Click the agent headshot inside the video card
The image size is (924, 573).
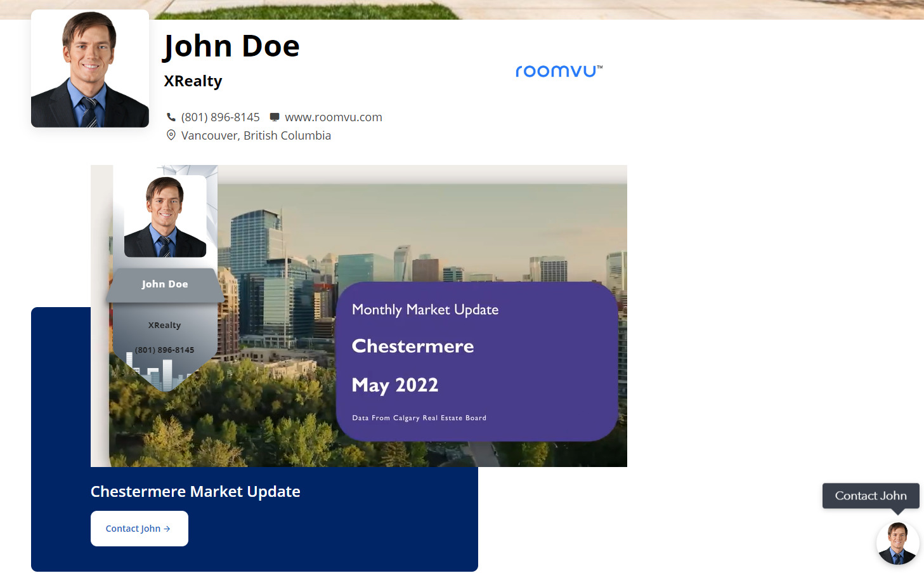(x=165, y=214)
